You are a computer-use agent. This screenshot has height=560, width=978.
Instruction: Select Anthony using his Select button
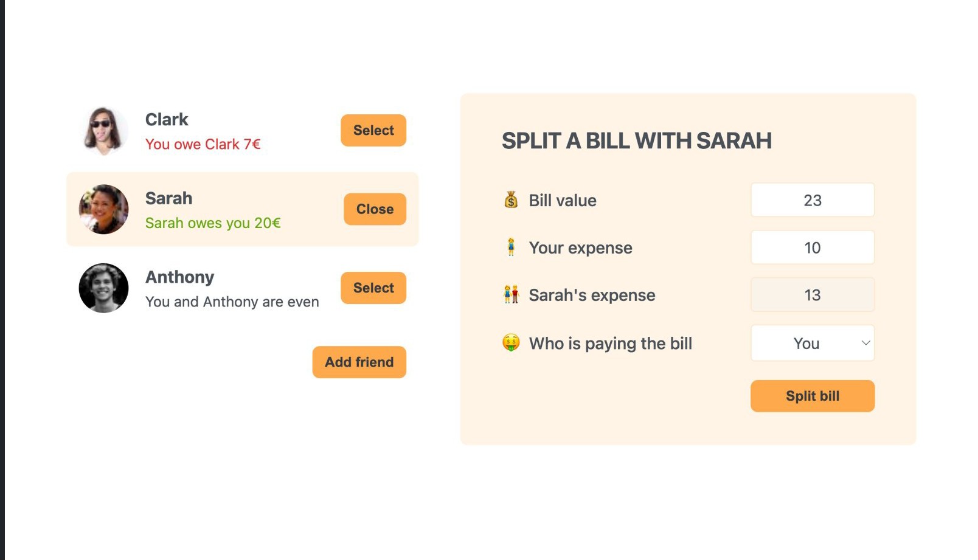373,288
